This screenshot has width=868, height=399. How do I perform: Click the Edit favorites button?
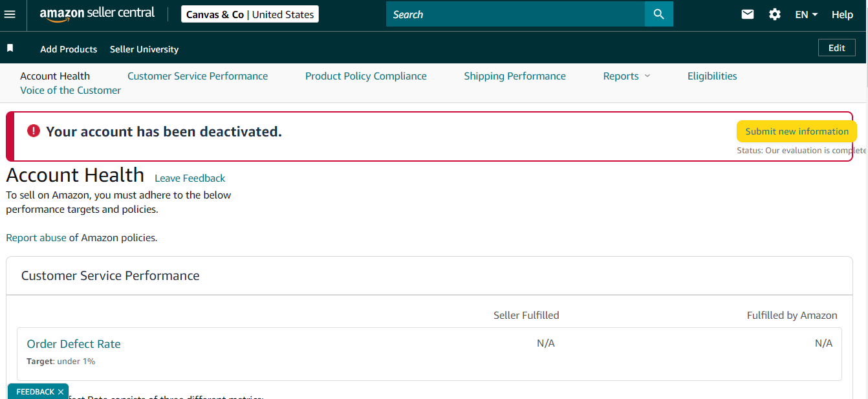tap(837, 48)
